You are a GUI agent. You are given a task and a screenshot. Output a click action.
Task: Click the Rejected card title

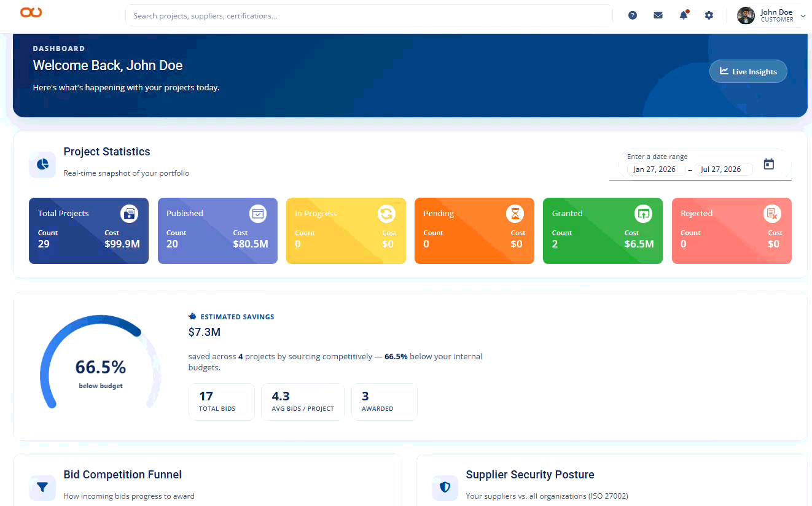coord(697,214)
